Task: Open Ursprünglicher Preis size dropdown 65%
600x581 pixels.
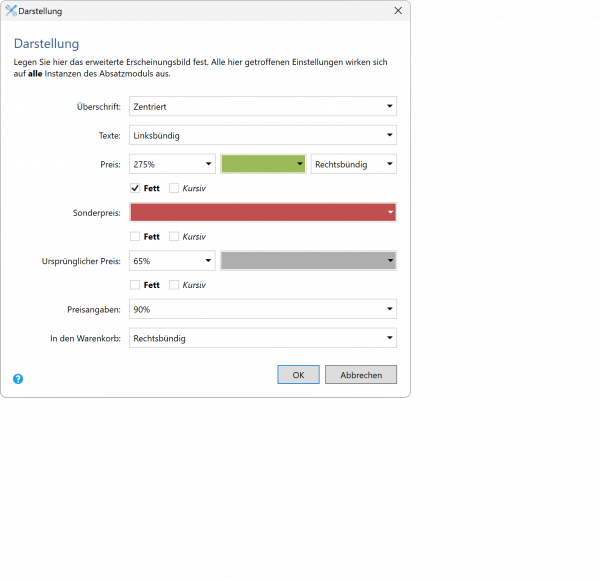Action: pyautogui.click(x=171, y=261)
